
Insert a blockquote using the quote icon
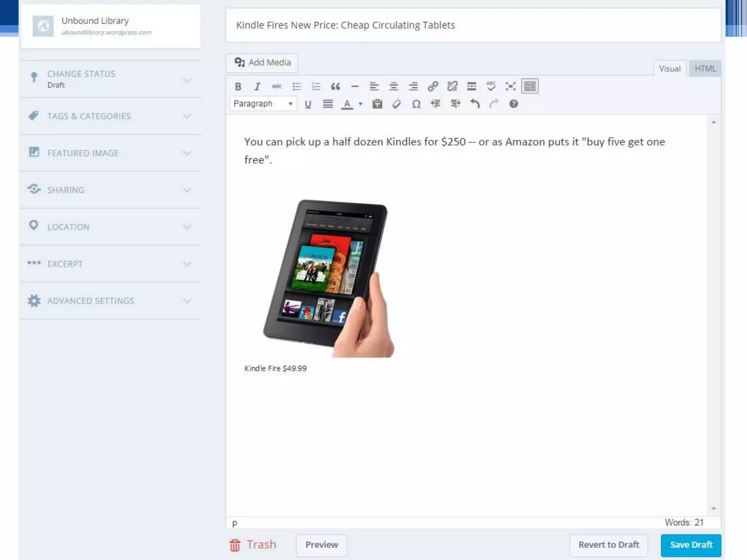coord(335,86)
